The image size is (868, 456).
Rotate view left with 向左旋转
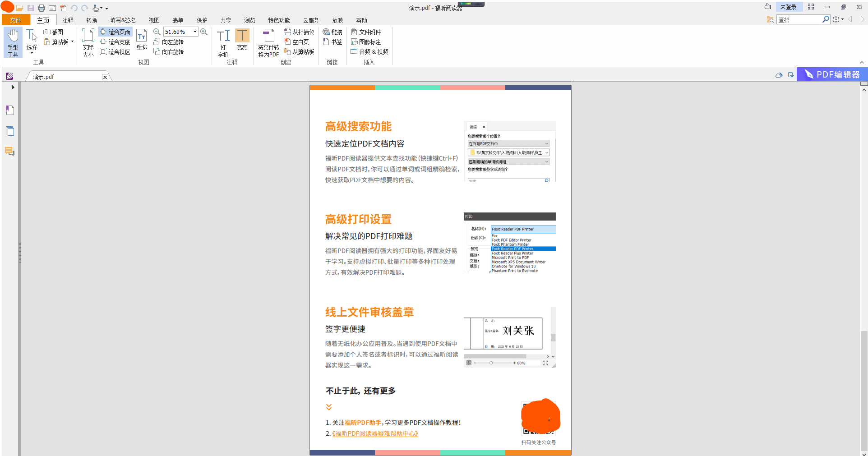(x=169, y=42)
